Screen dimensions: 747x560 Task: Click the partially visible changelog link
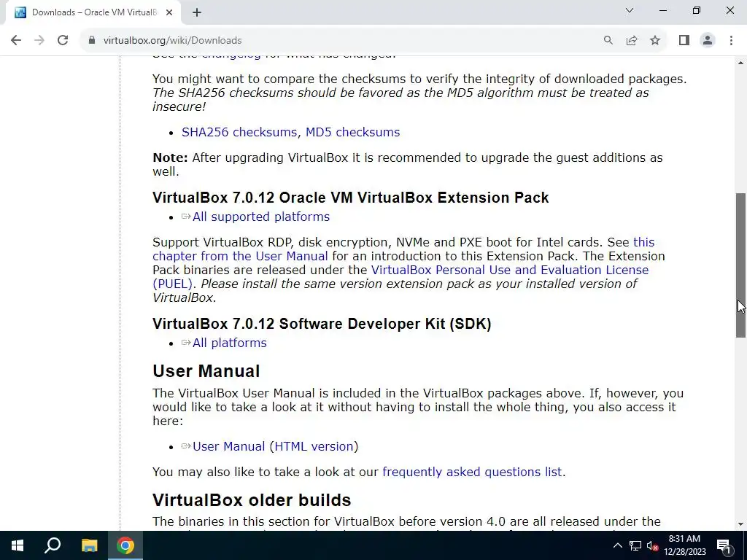point(231,57)
